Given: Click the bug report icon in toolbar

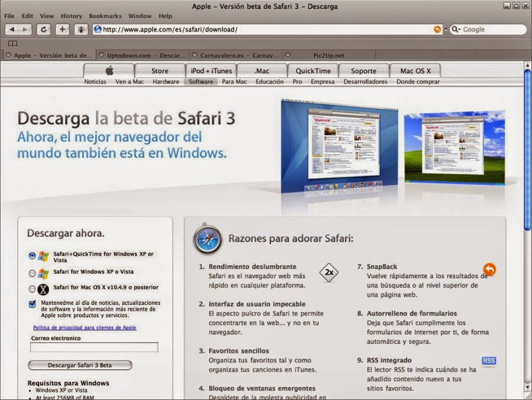Looking at the screenshot, I should coord(81,30).
